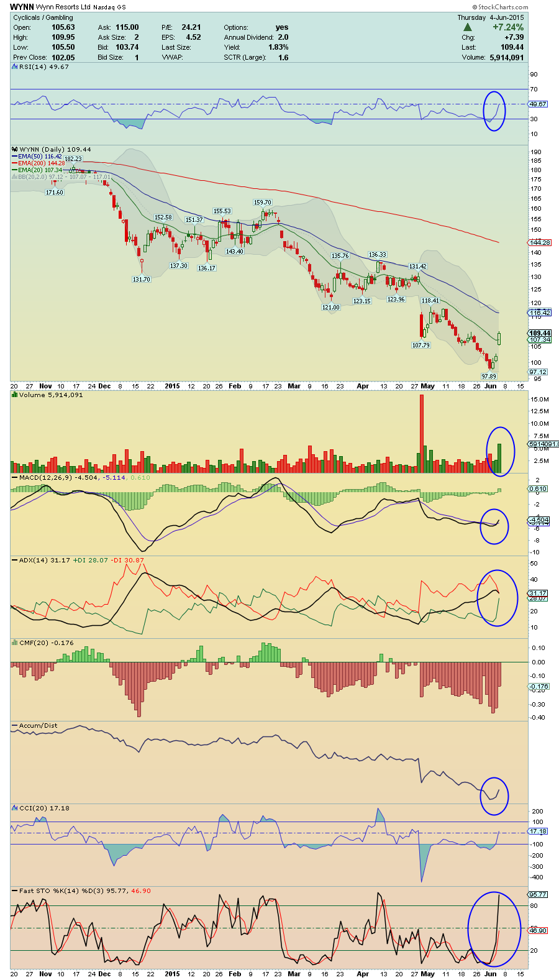Click the 118.41 May price label
The image size is (559, 980).
click(x=430, y=301)
